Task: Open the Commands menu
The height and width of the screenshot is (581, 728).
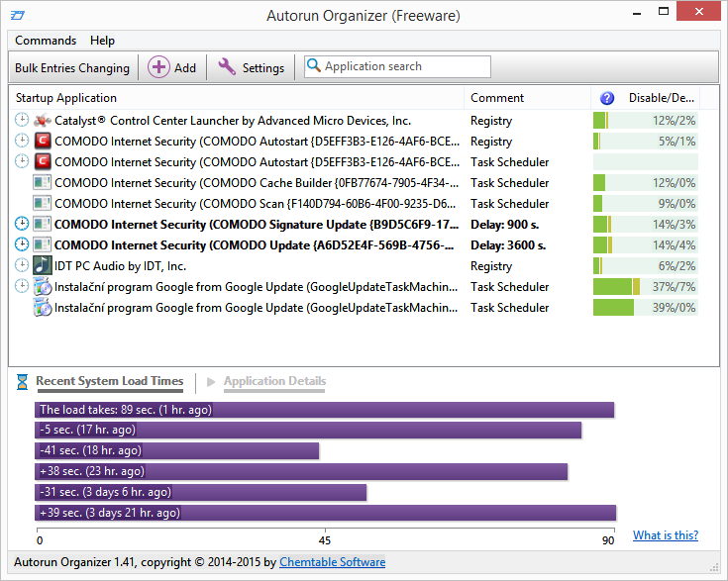Action: pos(46,41)
